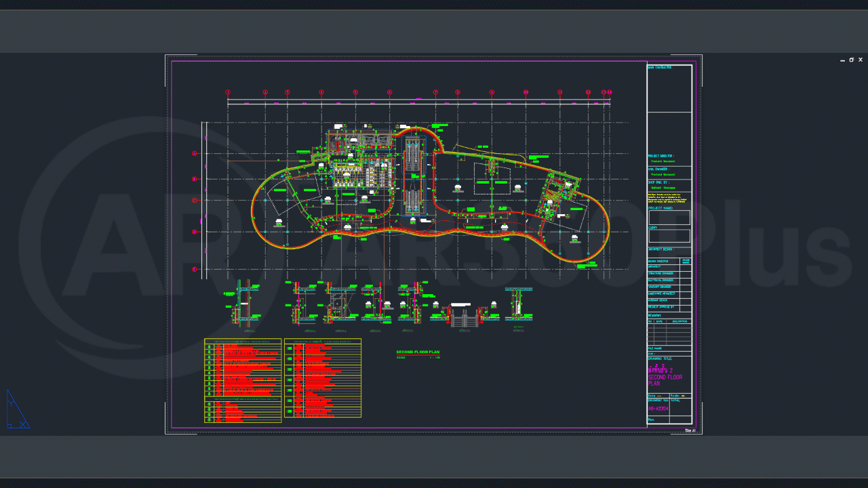
Task: Select the right yellow legend table
Action: (x=323, y=378)
